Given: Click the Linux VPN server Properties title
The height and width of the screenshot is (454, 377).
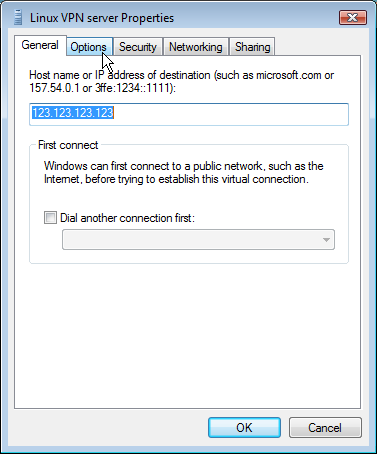Looking at the screenshot, I should click(x=102, y=18).
